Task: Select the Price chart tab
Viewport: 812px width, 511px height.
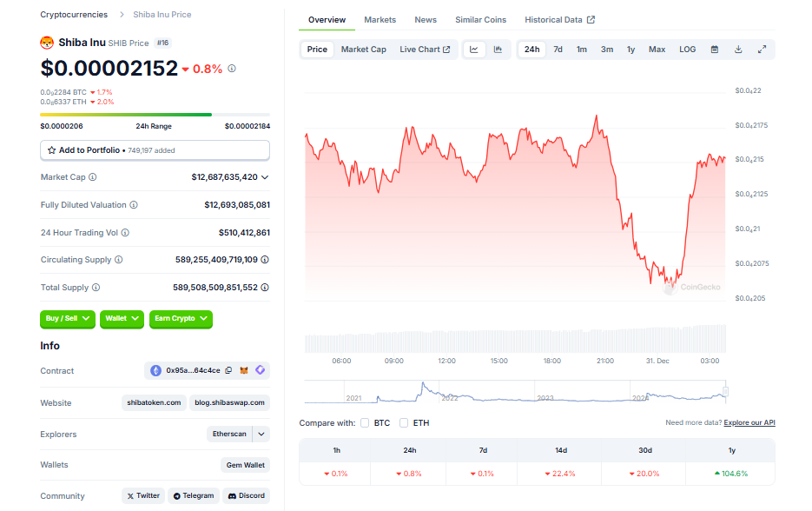Action: pos(317,50)
